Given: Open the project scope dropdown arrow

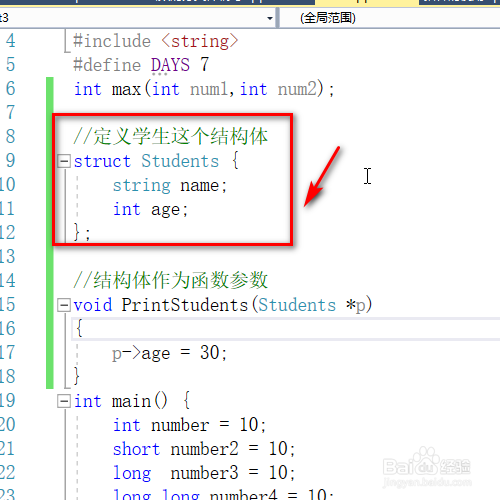Looking at the screenshot, I should pos(270,18).
